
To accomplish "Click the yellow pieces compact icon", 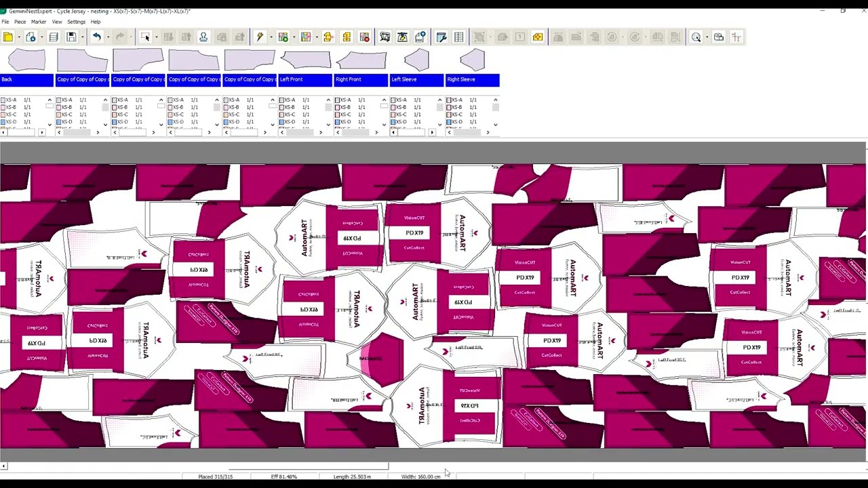I will (x=347, y=37).
